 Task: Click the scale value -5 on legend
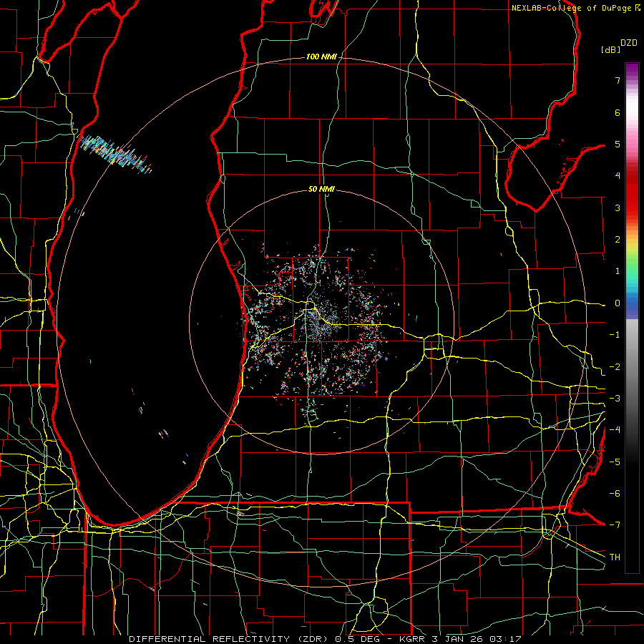click(615, 462)
